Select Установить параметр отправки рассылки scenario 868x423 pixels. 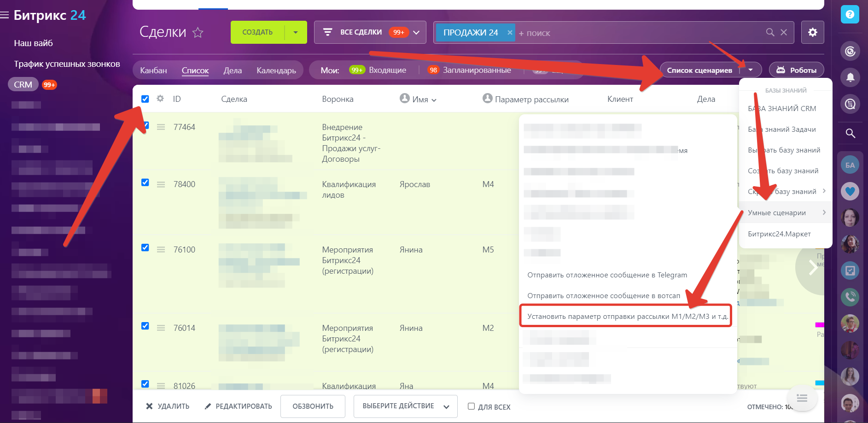click(627, 317)
